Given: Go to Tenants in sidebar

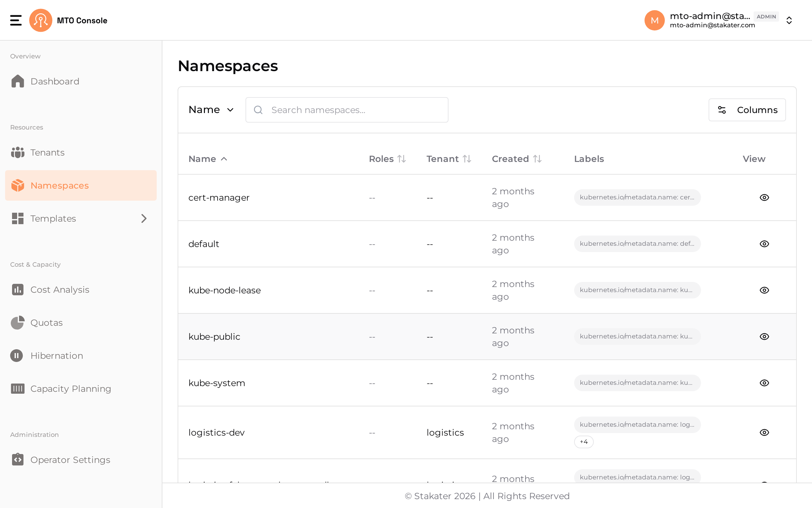Looking at the screenshot, I should (81, 152).
